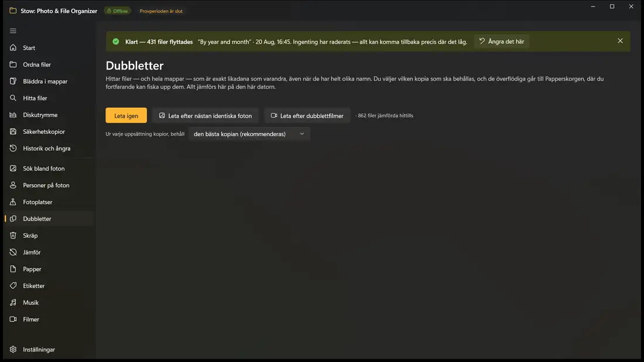
Task: Click the green success checkmark icon
Action: [116, 42]
